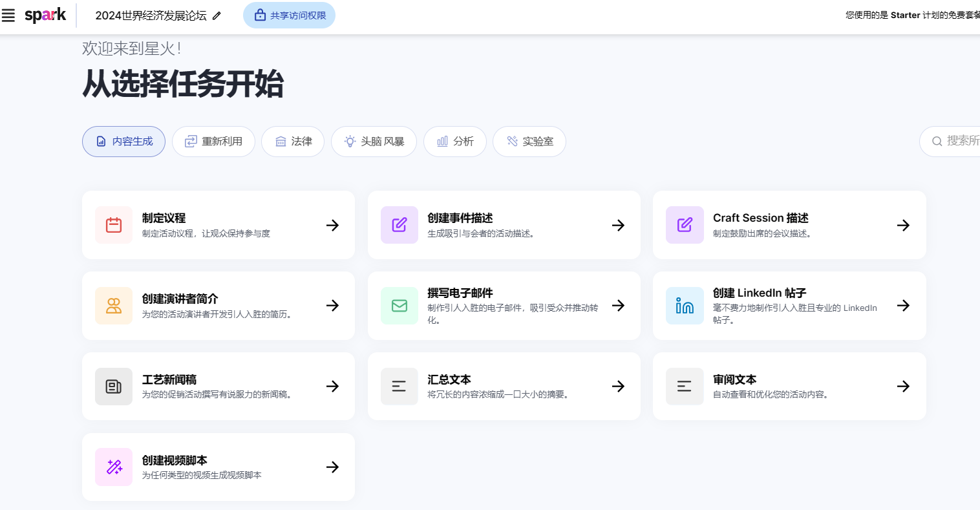Click the magic wand icon for 创建视频脚本
This screenshot has height=510, width=980.
pyautogui.click(x=114, y=467)
